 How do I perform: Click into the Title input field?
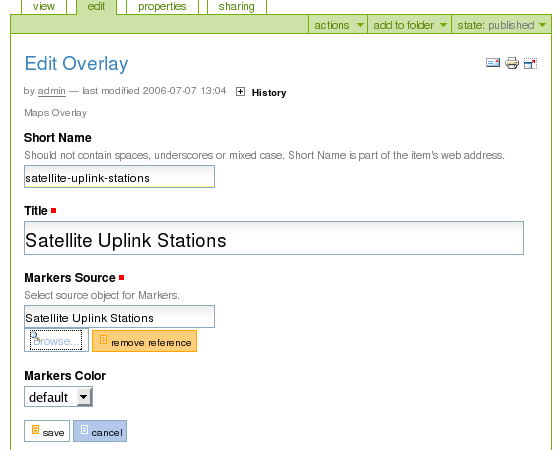click(x=274, y=238)
